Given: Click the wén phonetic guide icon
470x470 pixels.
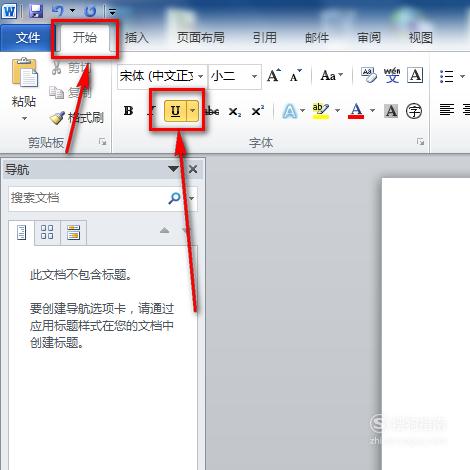Looking at the screenshot, I should (x=392, y=75).
